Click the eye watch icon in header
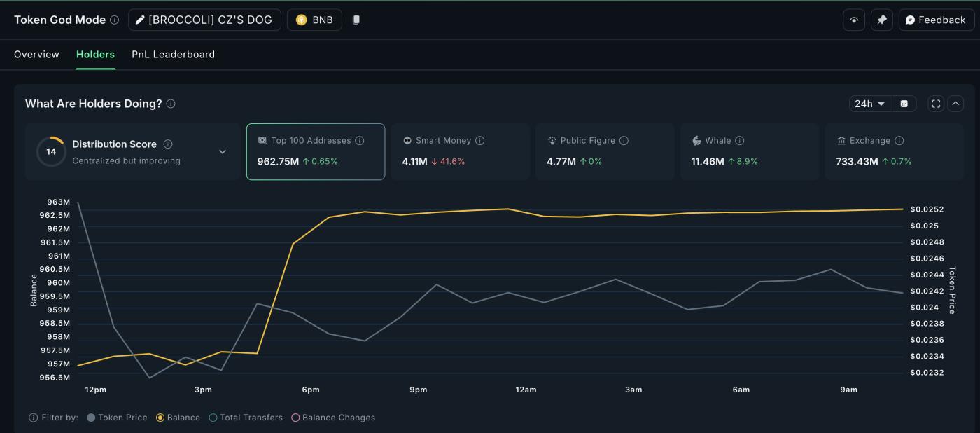 coord(853,20)
